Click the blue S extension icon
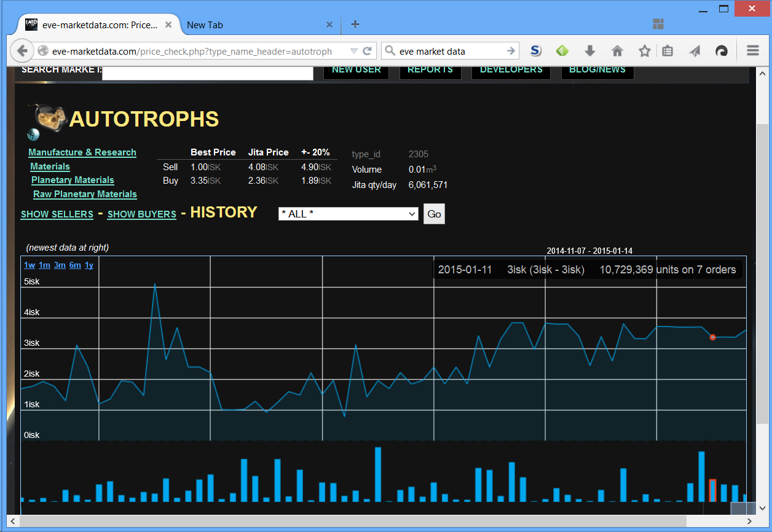 (x=535, y=51)
